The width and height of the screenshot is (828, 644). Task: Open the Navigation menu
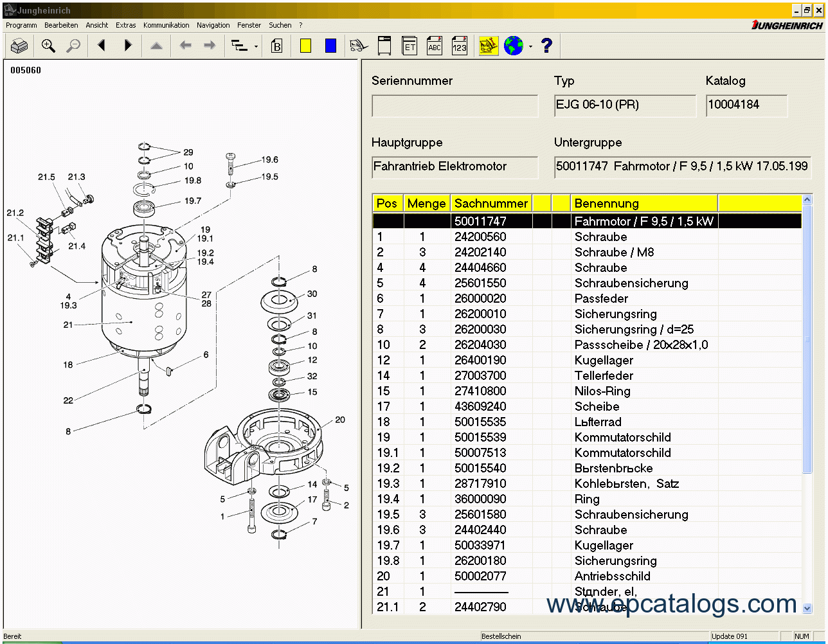[x=213, y=25]
